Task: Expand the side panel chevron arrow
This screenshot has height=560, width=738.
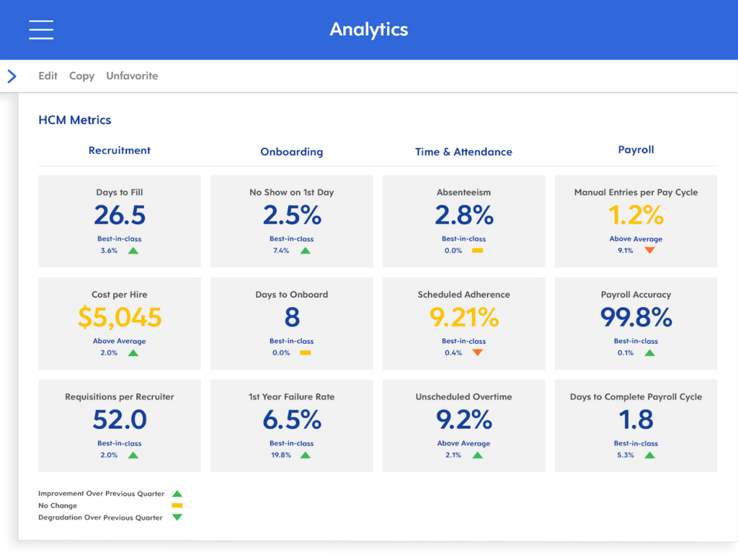Action: [x=12, y=76]
